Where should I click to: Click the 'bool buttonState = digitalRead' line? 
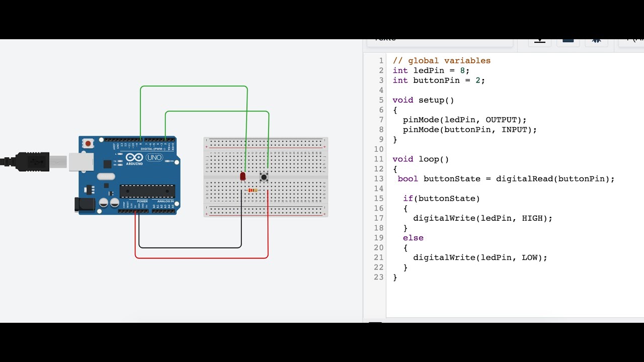tap(506, 179)
